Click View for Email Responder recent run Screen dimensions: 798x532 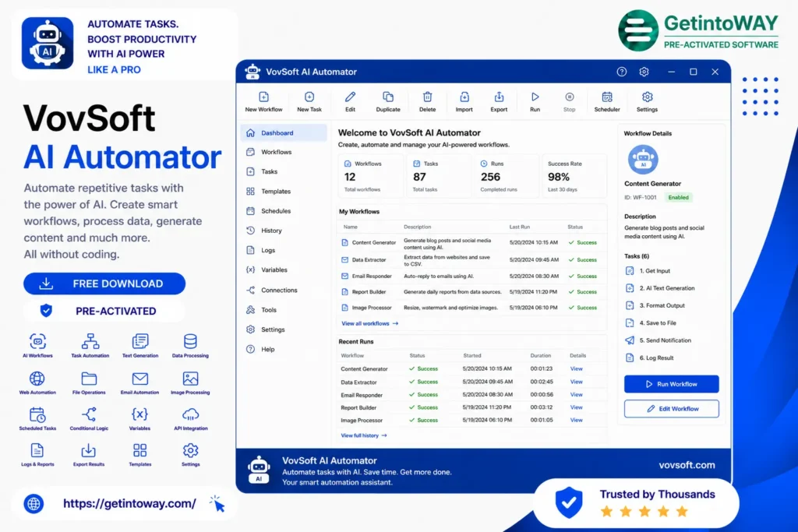(x=576, y=395)
